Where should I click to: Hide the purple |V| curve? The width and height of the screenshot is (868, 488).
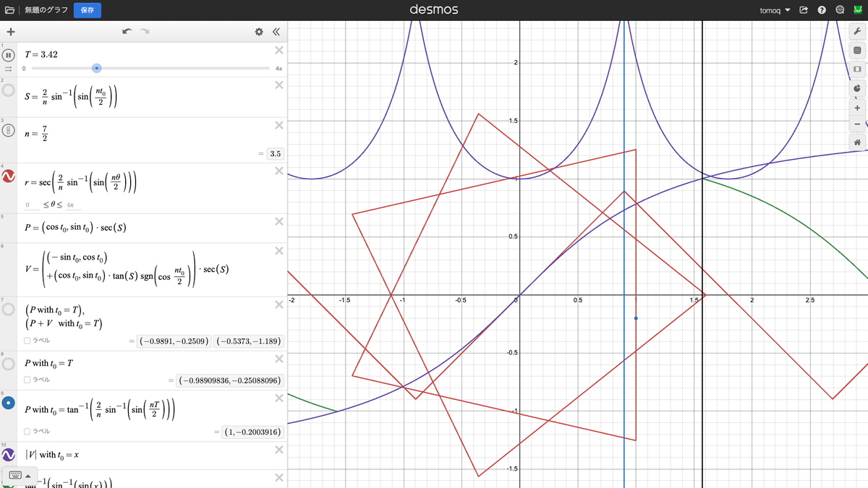pos(9,455)
